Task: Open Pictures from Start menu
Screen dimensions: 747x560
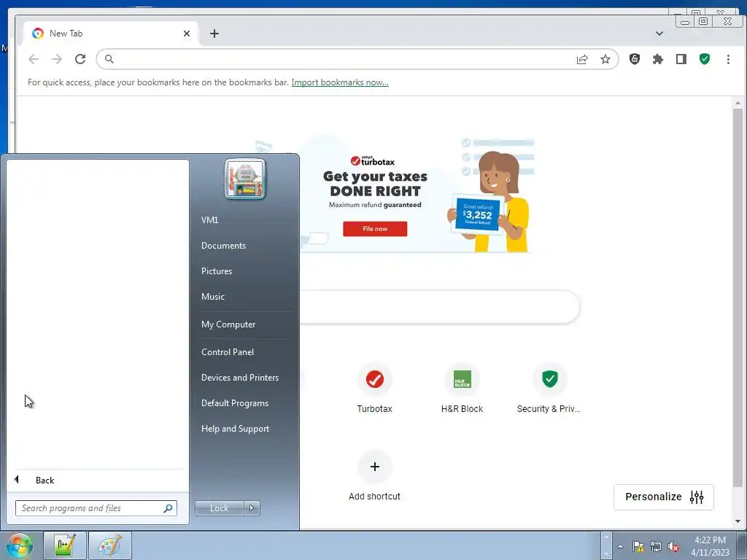Action: point(217,271)
